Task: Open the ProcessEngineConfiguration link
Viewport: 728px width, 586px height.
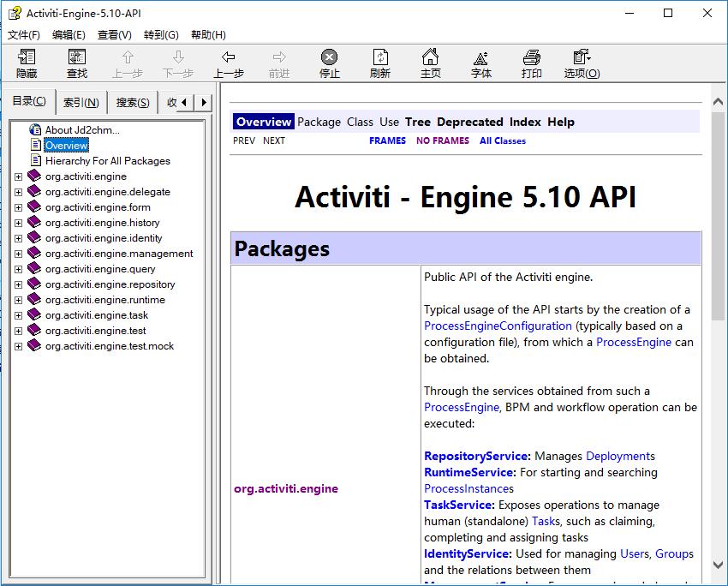Action: [497, 326]
